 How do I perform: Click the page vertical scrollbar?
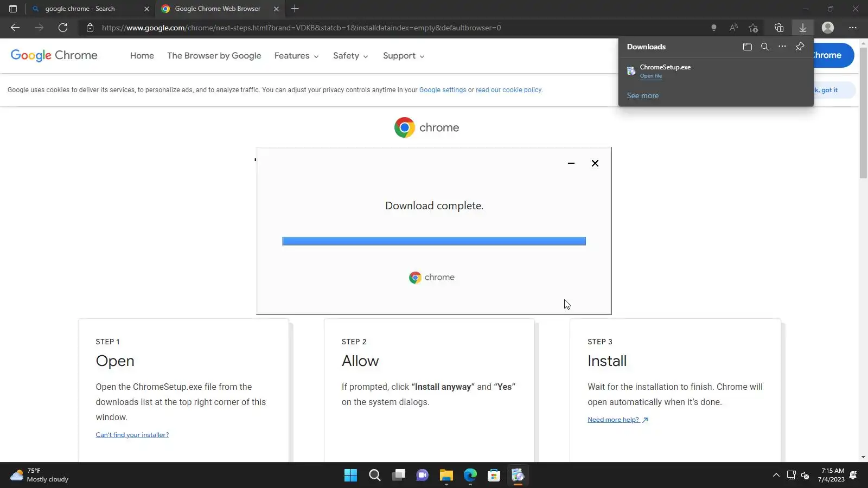[x=863, y=112]
